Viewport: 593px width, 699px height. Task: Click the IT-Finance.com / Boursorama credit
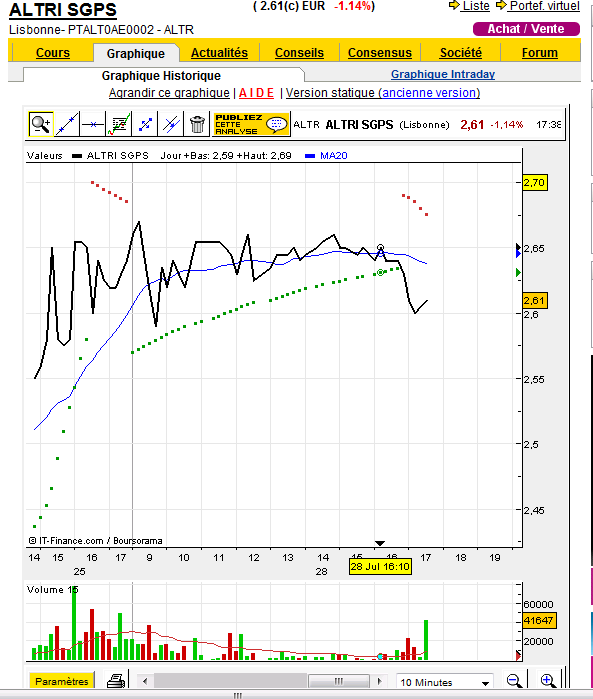pyautogui.click(x=95, y=541)
